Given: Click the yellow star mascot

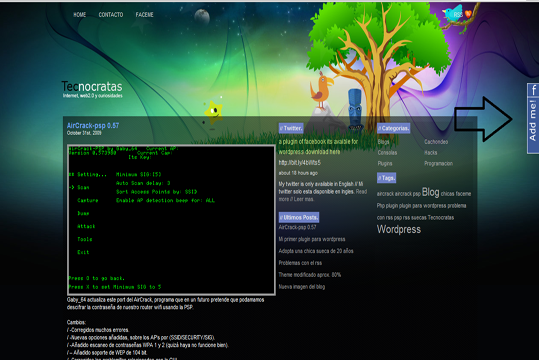Looking at the screenshot, I should click(213, 112).
